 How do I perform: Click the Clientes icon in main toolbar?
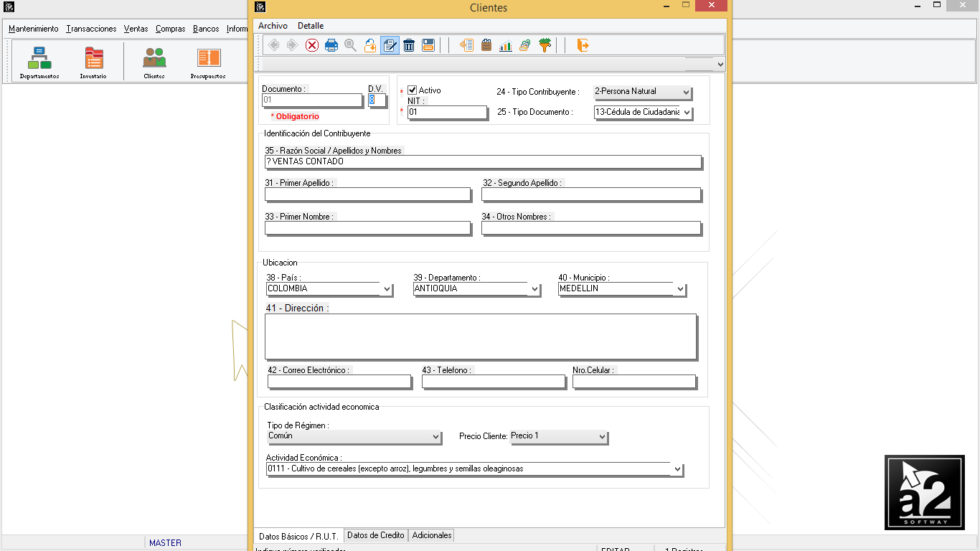tap(154, 62)
